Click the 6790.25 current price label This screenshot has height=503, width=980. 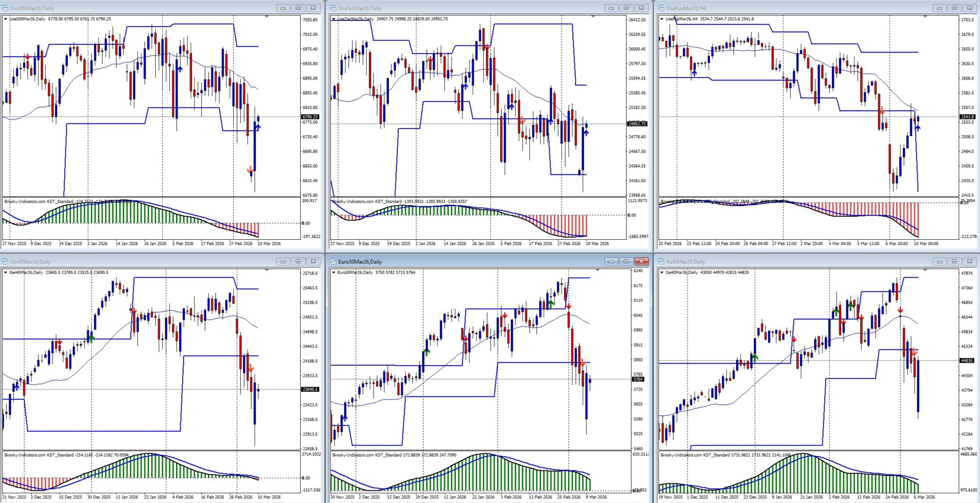(310, 117)
